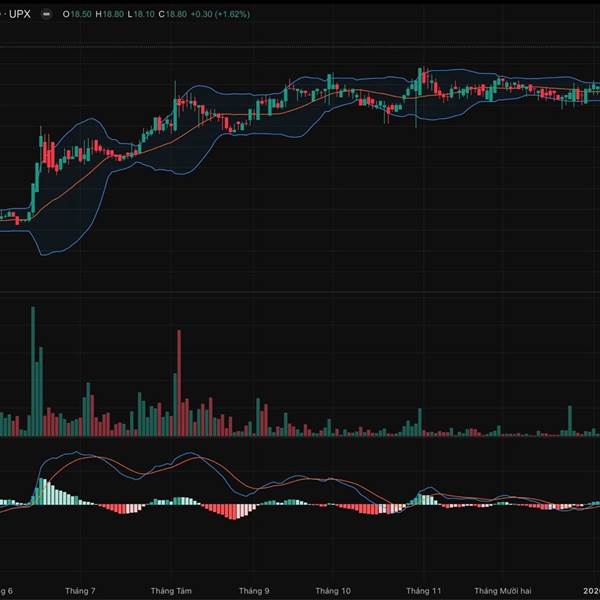This screenshot has width=600, height=600.
Task: Click the dotted horizontal price line
Action: point(300,46)
